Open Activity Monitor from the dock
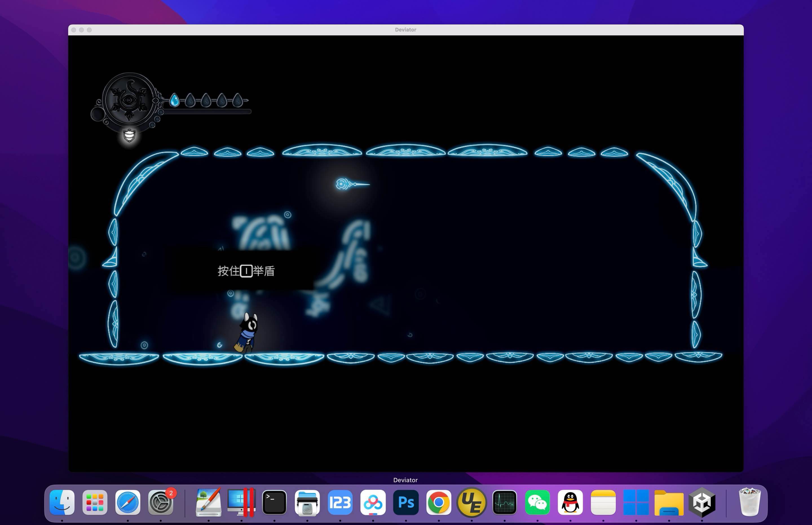 click(x=504, y=502)
